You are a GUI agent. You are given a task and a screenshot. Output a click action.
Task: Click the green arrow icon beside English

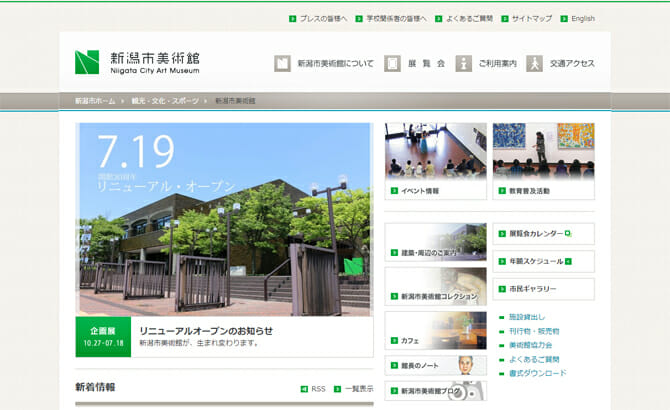point(564,18)
